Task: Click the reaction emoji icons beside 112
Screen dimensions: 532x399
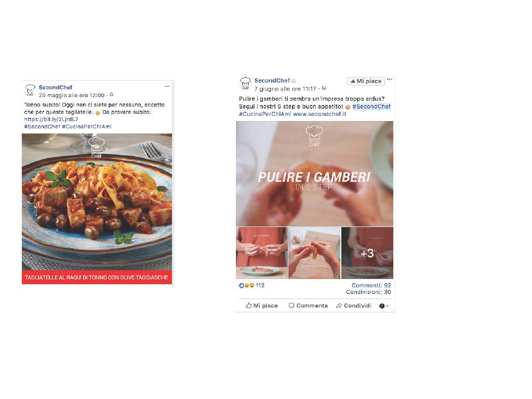Action: [247, 286]
